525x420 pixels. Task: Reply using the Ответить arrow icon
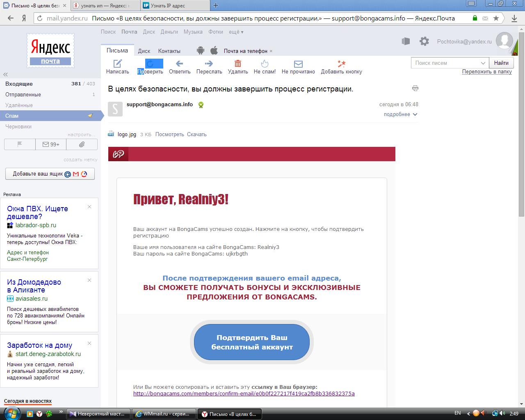click(x=179, y=64)
